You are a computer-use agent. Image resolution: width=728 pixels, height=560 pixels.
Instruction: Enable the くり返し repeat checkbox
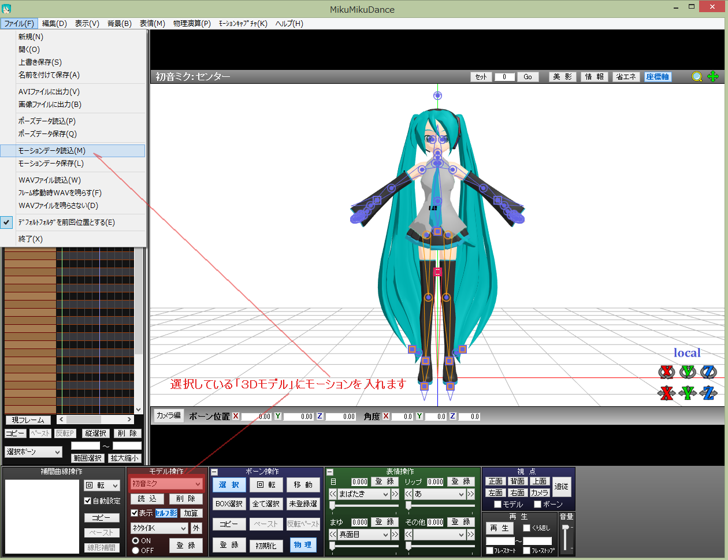click(x=526, y=528)
